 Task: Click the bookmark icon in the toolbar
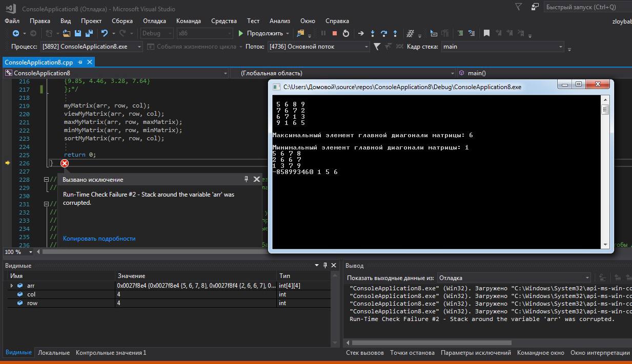486,33
